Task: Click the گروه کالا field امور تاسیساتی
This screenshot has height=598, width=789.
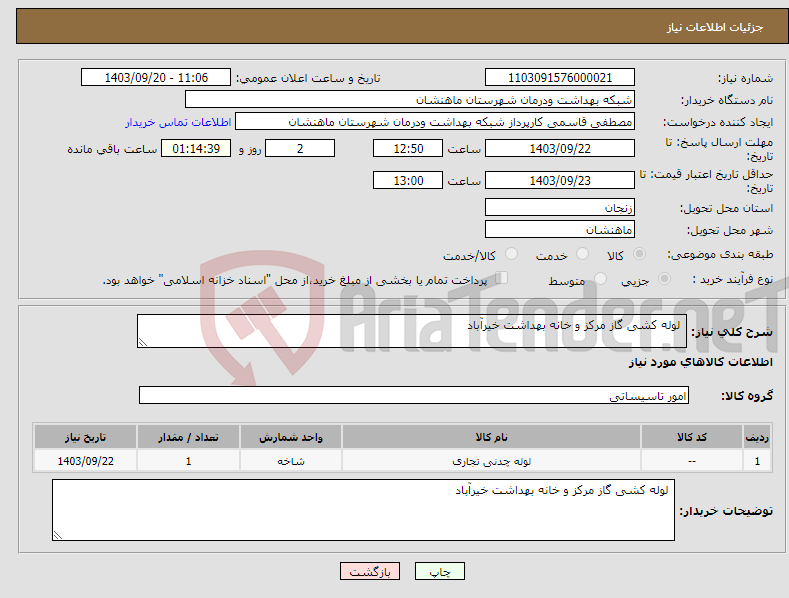Action: (414, 395)
